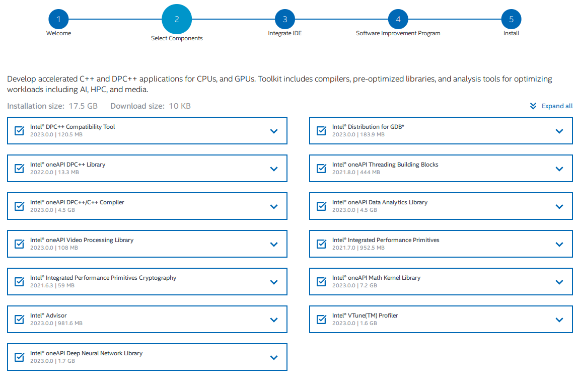
Task: Click 2021.6.3 | 59 MB version text
Action: [x=52, y=285]
